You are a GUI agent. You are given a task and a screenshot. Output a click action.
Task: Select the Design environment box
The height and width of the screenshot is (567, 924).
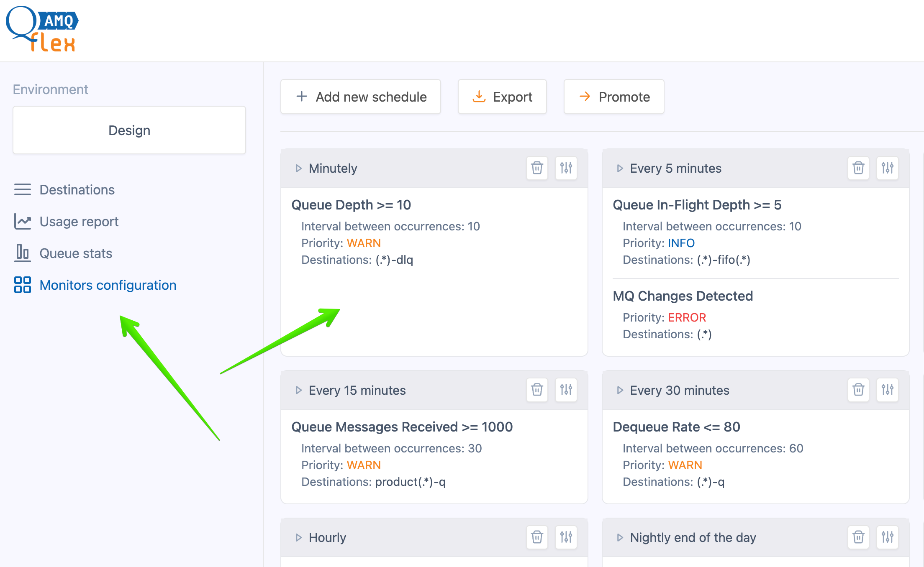tap(129, 130)
